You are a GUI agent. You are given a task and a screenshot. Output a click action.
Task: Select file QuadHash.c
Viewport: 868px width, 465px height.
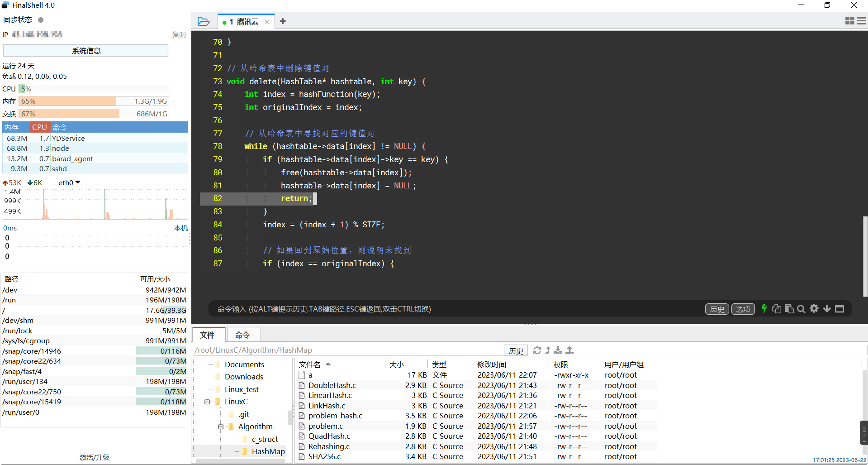(329, 436)
